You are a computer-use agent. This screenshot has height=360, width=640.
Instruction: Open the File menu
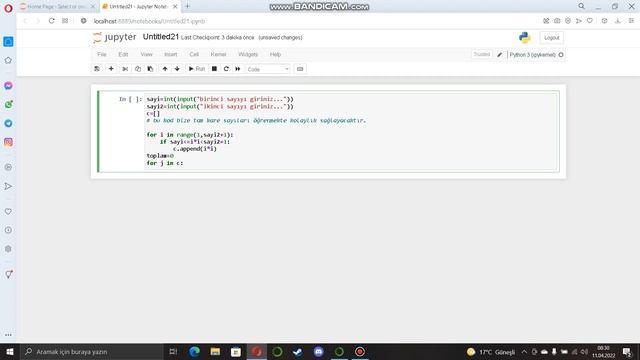click(x=102, y=54)
